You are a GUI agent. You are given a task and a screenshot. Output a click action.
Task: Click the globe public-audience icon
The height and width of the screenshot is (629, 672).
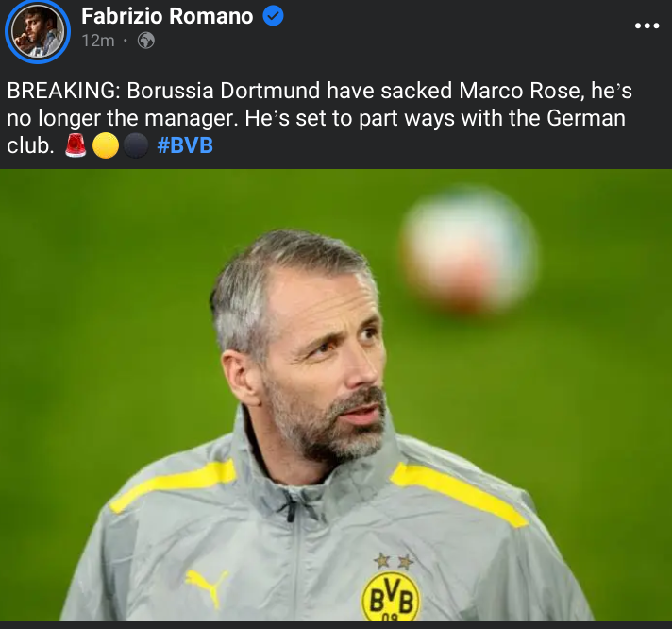pyautogui.click(x=145, y=41)
